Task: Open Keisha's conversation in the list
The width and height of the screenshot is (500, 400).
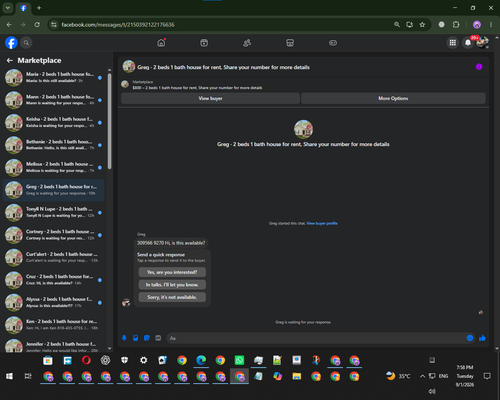Action: click(53, 122)
